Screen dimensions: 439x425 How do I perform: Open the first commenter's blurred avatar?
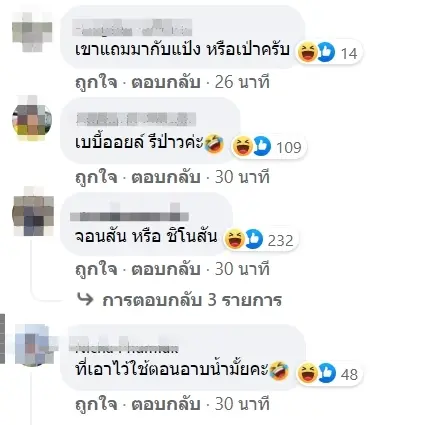click(x=32, y=32)
